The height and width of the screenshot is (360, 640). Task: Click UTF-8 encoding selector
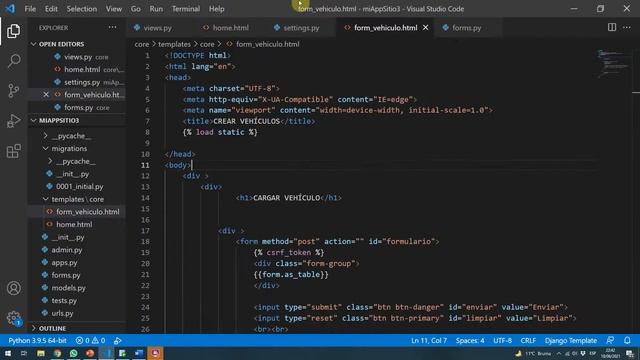pos(502,340)
